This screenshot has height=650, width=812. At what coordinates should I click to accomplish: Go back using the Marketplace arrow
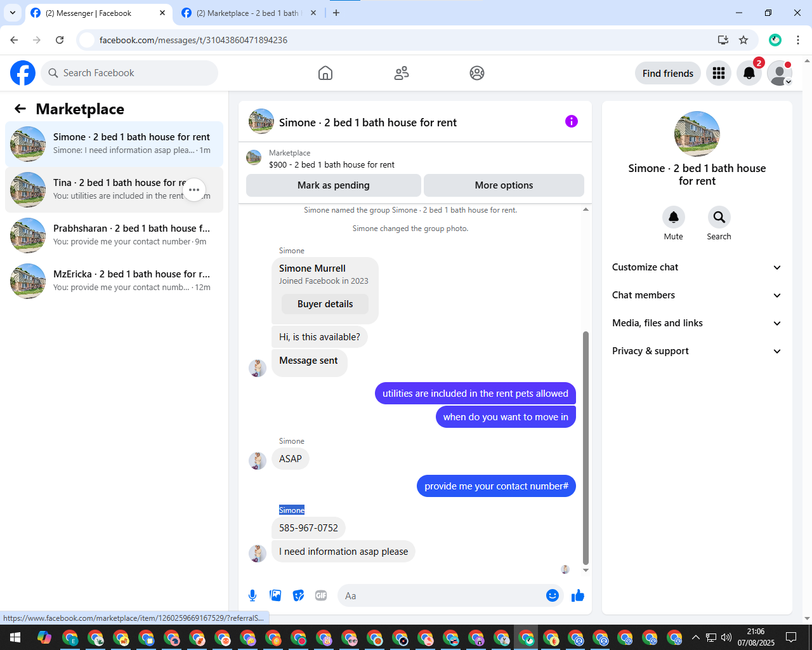coord(20,109)
